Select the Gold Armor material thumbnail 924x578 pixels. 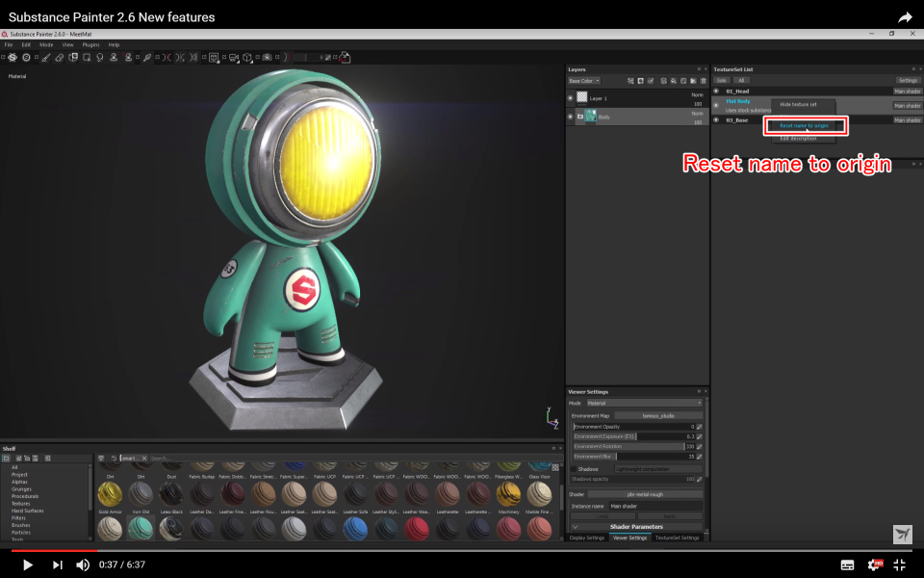click(x=110, y=494)
